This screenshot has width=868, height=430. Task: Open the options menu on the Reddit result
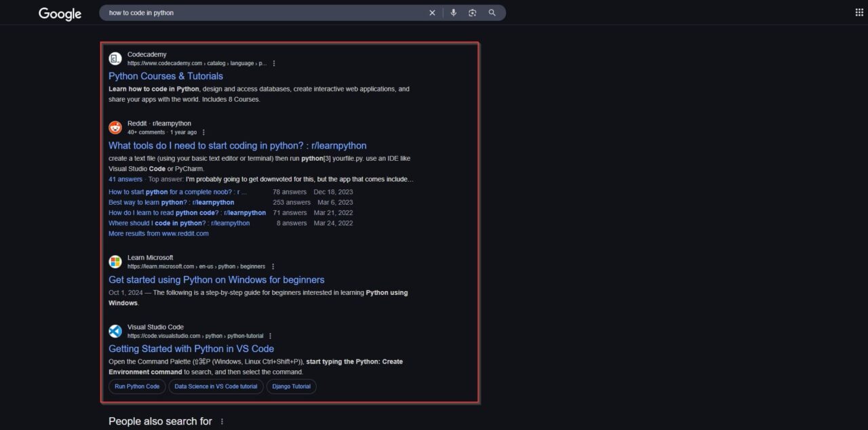203,132
